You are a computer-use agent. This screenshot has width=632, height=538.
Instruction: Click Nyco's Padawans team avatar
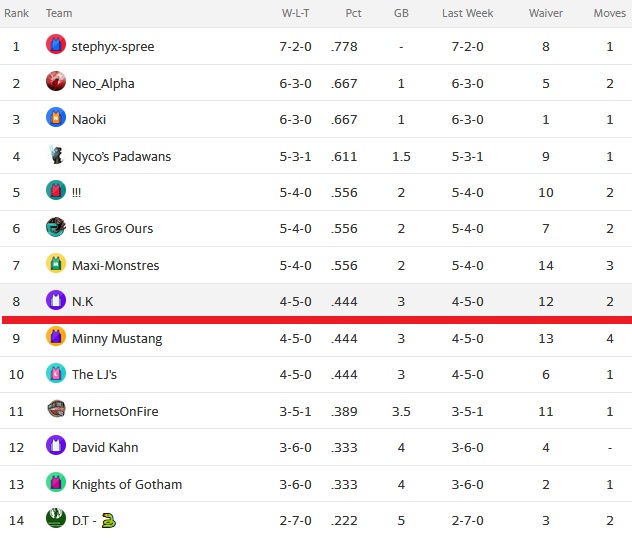pyautogui.click(x=56, y=154)
